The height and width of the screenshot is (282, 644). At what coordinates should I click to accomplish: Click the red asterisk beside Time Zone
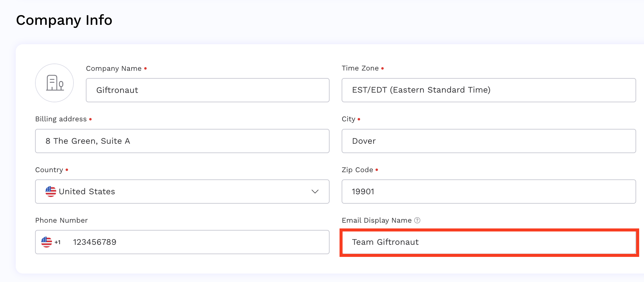pos(383,68)
